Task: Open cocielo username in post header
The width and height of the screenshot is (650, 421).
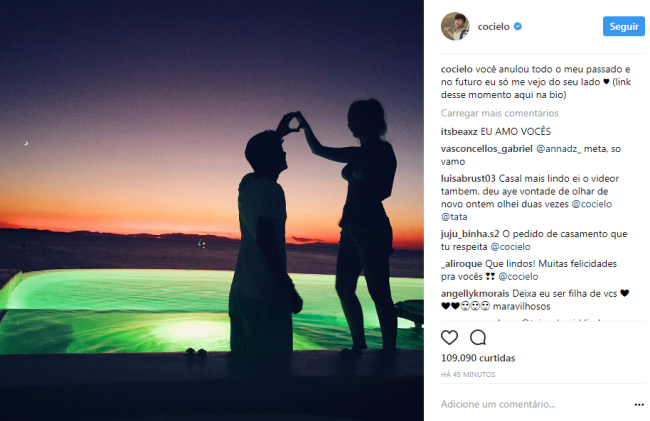Action: [493, 27]
